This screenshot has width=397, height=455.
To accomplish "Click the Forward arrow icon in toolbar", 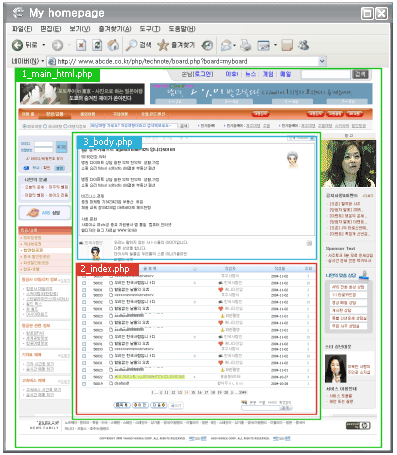I will 57,45.
